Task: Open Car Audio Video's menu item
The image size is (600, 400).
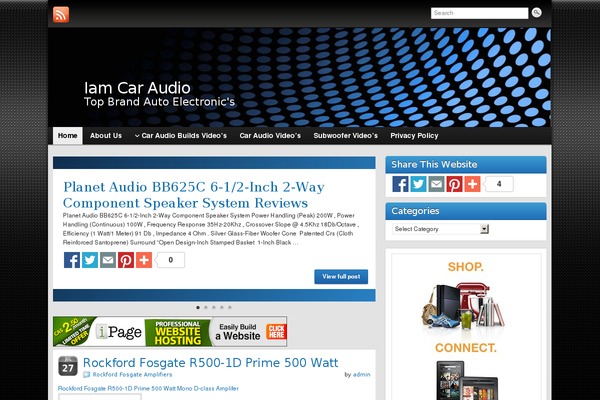Action: tap(270, 136)
